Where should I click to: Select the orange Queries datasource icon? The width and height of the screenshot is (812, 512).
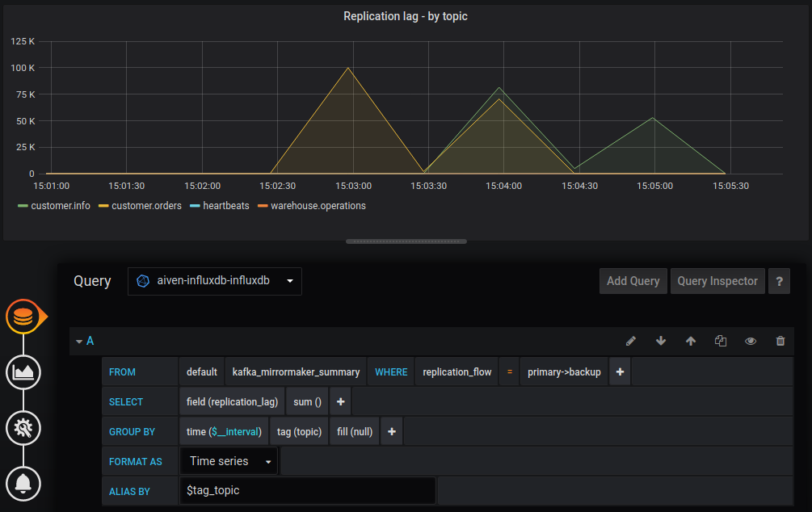tap(23, 317)
